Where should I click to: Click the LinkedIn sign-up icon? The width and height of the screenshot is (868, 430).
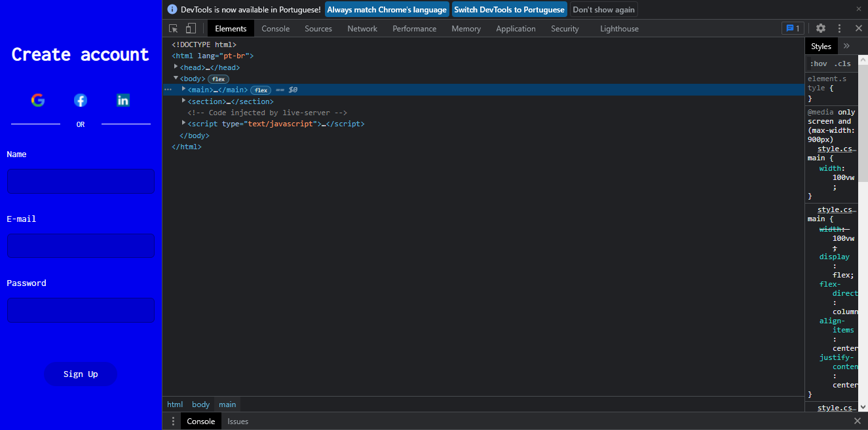(123, 99)
